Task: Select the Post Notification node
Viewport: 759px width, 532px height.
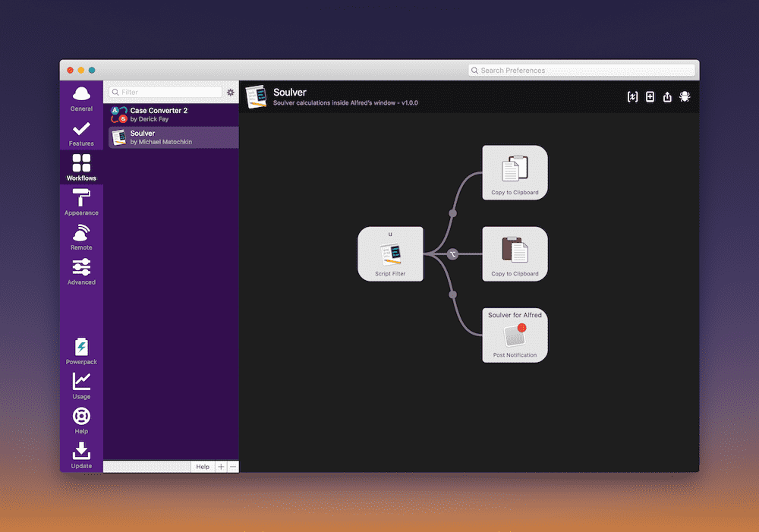Action: tap(515, 335)
